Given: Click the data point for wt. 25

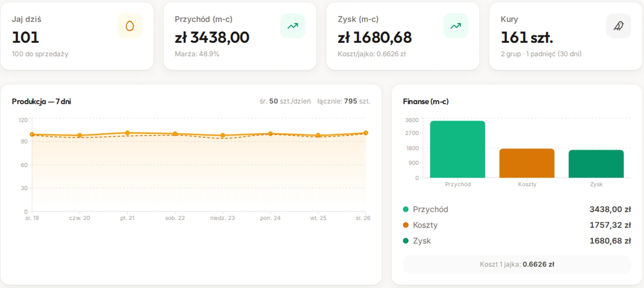Looking at the screenshot, I should click(x=318, y=135).
